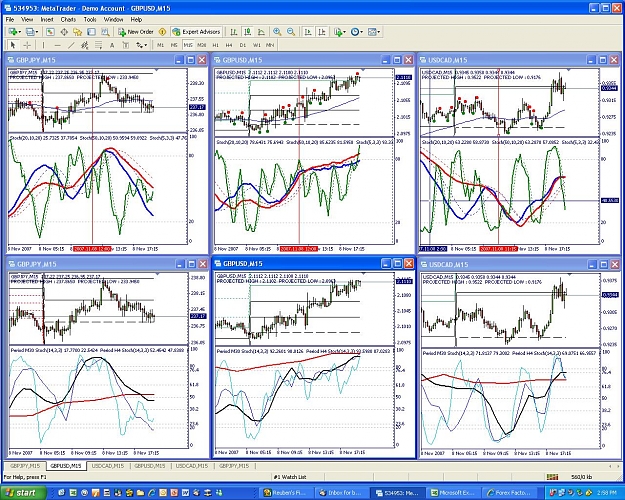
Task: Toggle chart auto scroll
Action: coord(308,32)
